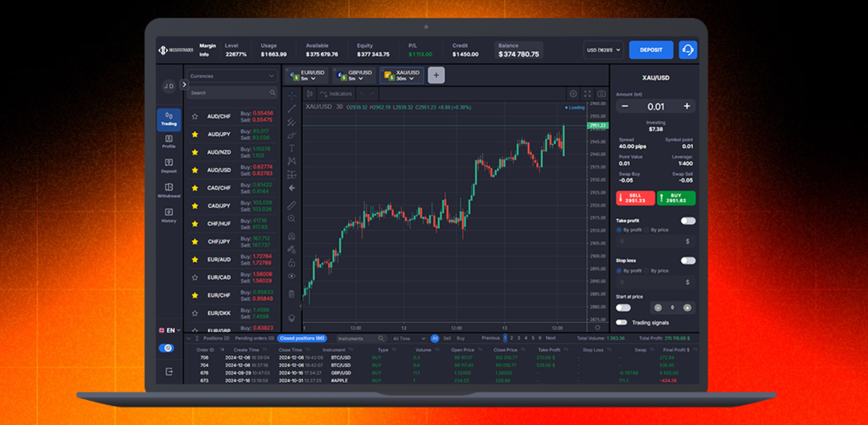Click the instruments Search field
Image resolution: width=868 pixels, height=425 pixels.
[x=232, y=93]
